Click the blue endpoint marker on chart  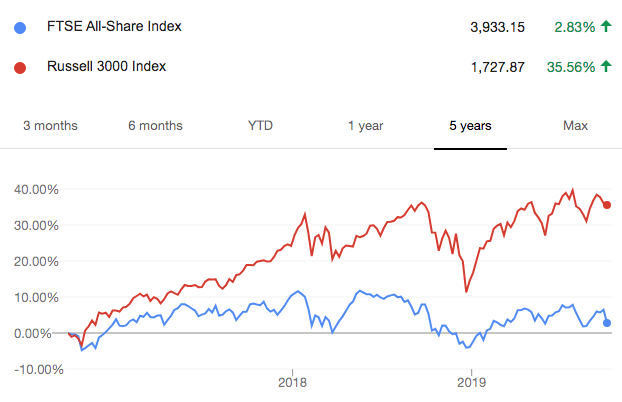607,323
